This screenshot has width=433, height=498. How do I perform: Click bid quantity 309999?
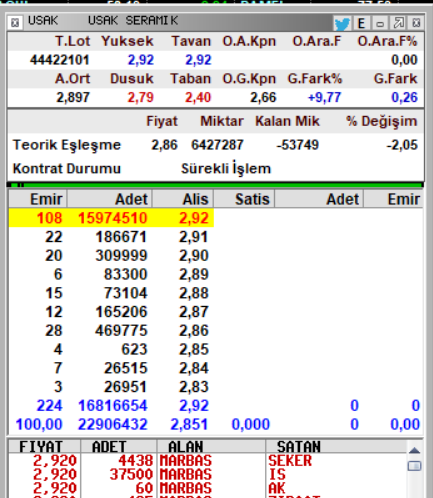click(121, 256)
